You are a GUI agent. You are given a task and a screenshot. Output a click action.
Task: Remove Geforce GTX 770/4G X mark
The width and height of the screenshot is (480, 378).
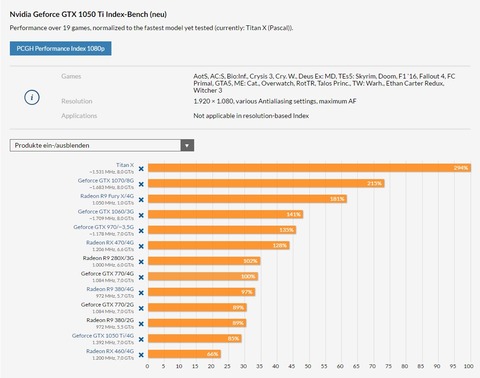(141, 277)
